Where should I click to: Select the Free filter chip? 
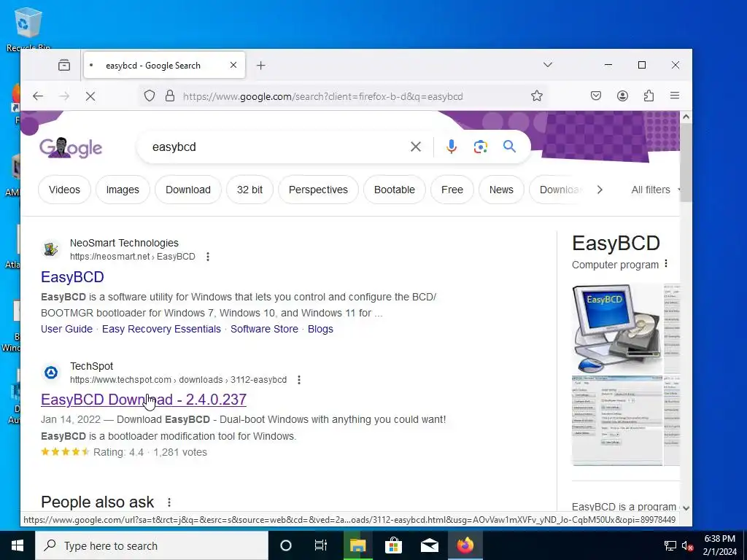click(452, 190)
